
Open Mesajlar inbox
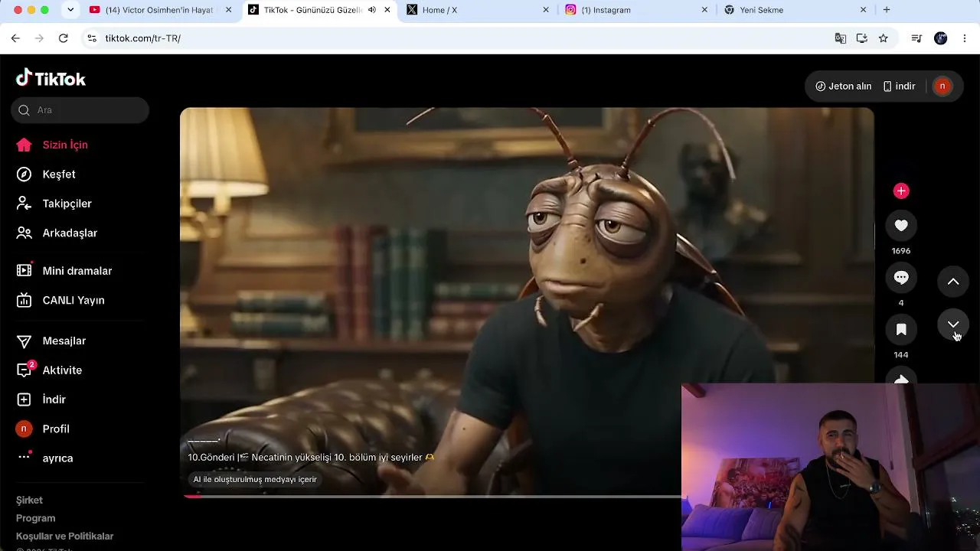click(51, 341)
